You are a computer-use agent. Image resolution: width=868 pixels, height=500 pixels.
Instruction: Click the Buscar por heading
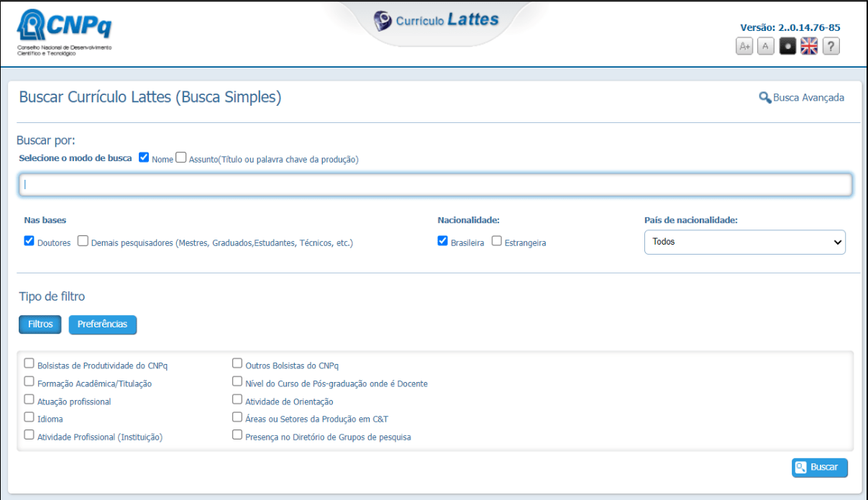(46, 140)
